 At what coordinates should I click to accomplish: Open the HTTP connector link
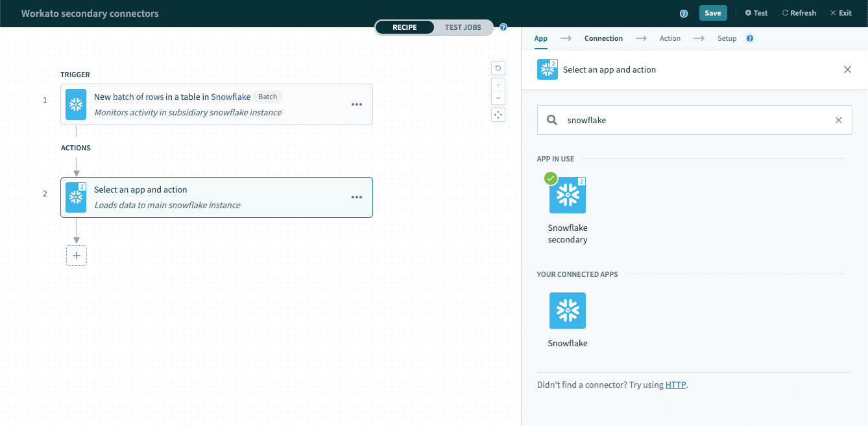[675, 385]
